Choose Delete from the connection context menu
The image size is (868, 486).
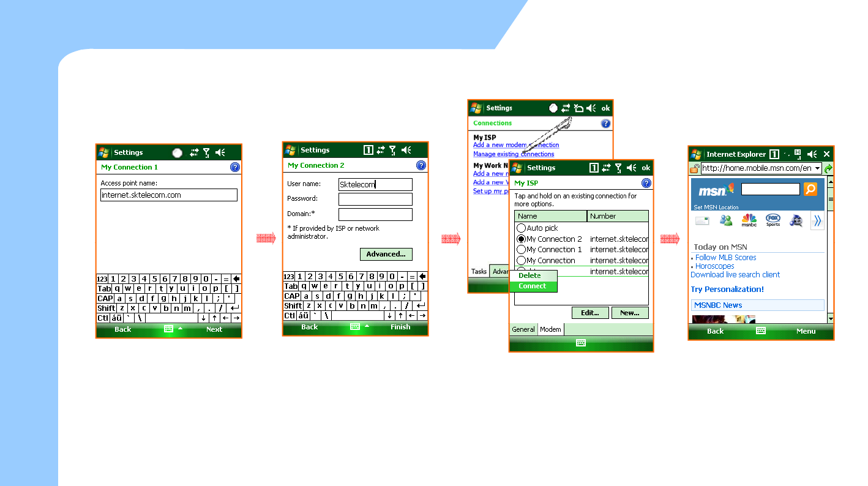click(x=534, y=276)
